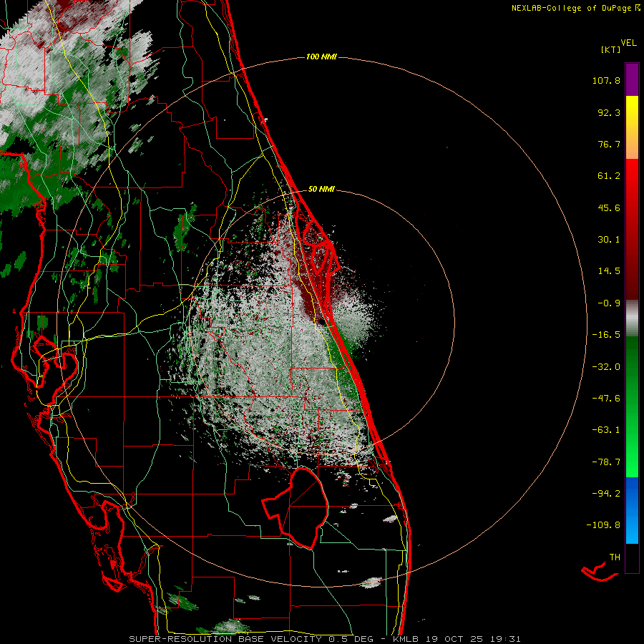Click the [KT] units label
The height and width of the screenshot is (644, 644).
pos(611,49)
